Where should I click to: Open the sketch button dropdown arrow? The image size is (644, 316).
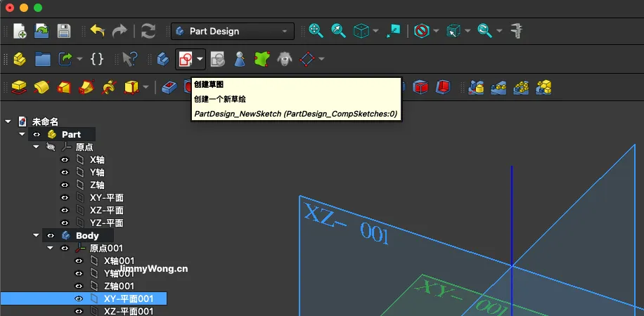click(201, 60)
